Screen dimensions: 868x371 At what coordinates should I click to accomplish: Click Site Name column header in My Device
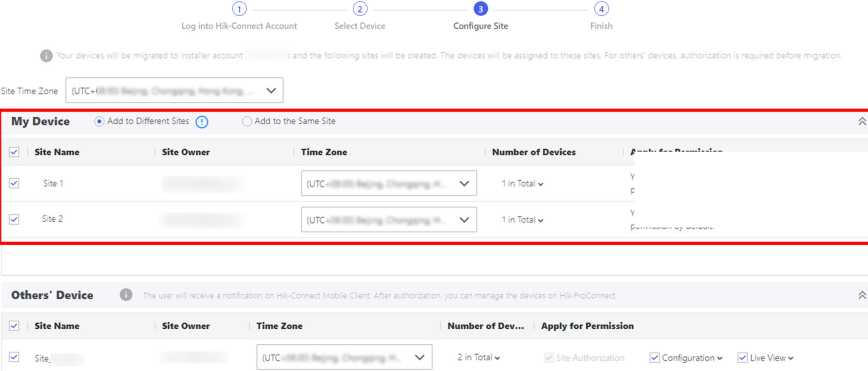(x=57, y=152)
